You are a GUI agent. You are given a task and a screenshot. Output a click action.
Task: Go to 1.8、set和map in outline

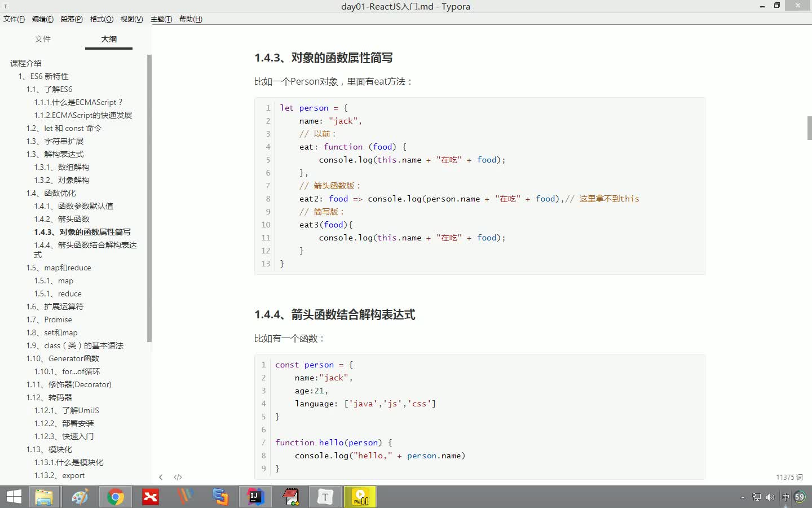(x=52, y=332)
